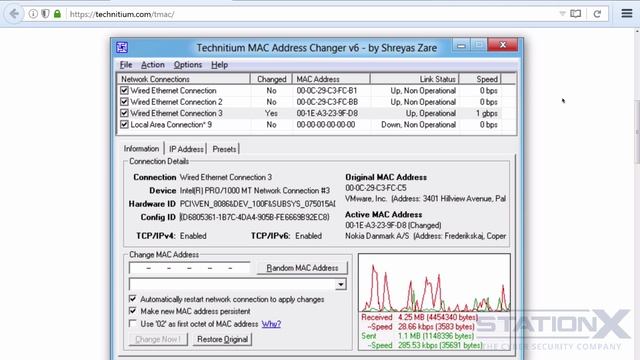Click the 'Up, Operational' link status cell
The image size is (640, 360).
coord(431,113)
